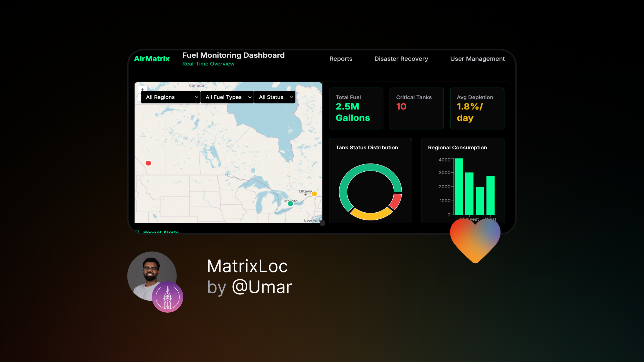Click the Real-Time Overview subtitle link
644x362 pixels.
click(208, 64)
